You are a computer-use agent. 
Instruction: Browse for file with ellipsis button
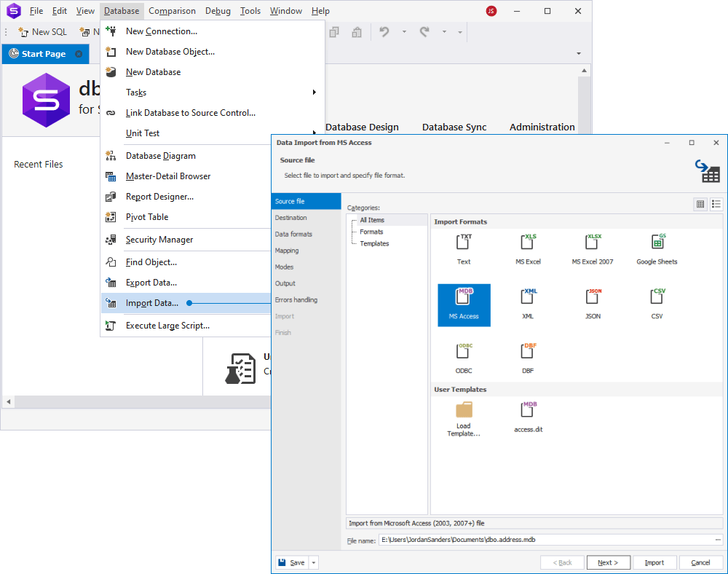(718, 540)
